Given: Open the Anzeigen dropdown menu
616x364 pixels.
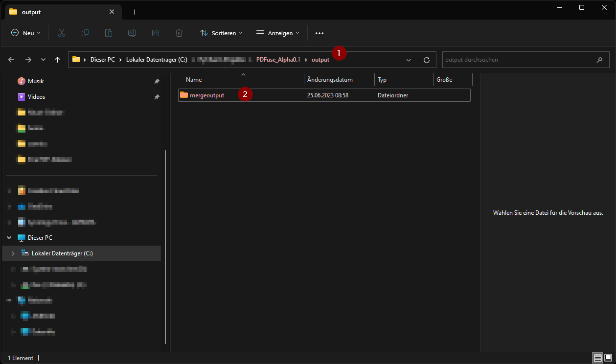Looking at the screenshot, I should pos(278,33).
